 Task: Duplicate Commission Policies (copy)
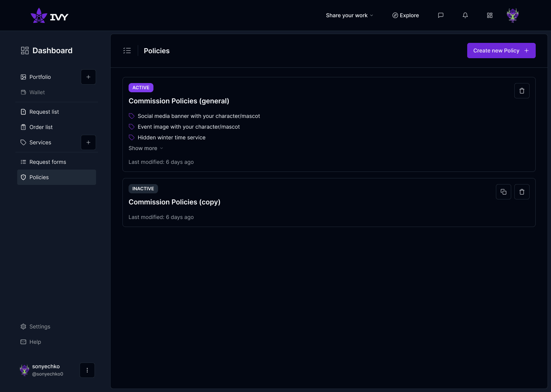[504, 192]
